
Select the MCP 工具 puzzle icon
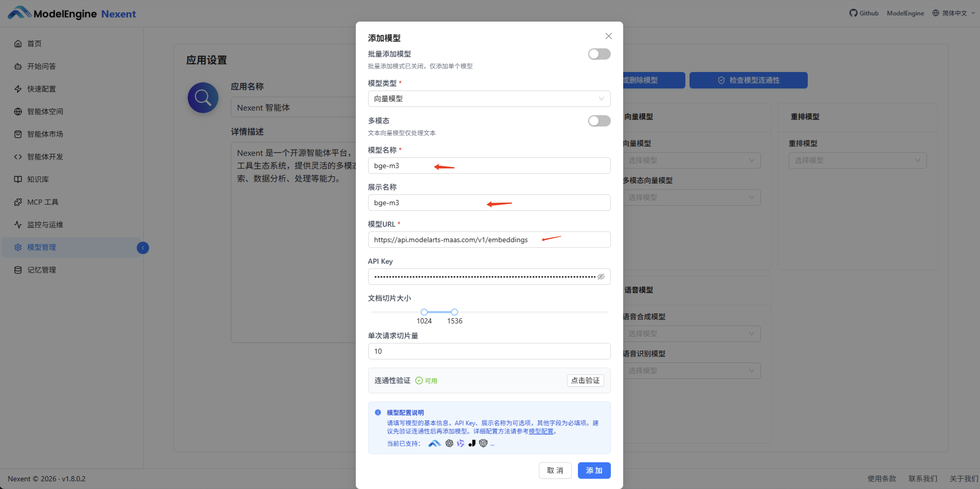tap(18, 202)
